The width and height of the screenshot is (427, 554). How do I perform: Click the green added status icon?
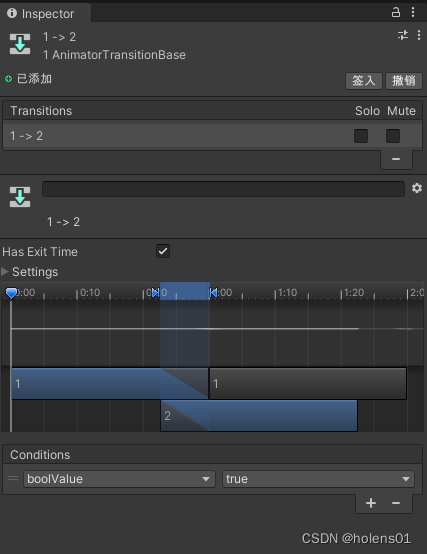pos(8,79)
